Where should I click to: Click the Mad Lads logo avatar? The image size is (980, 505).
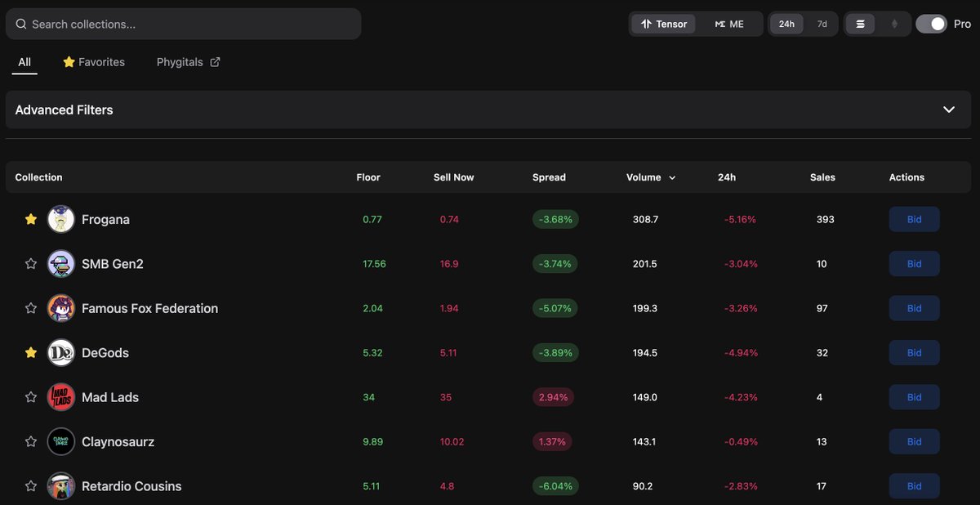tap(61, 397)
